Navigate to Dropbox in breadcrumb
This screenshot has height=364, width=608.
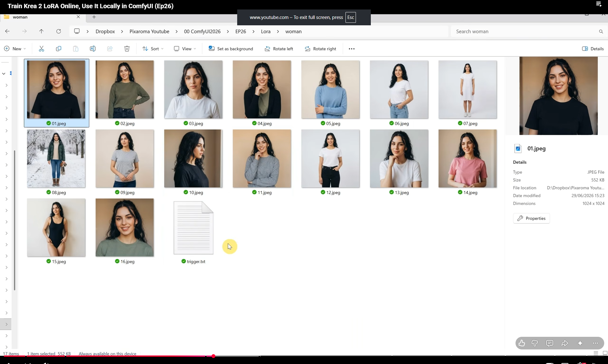pos(105,32)
